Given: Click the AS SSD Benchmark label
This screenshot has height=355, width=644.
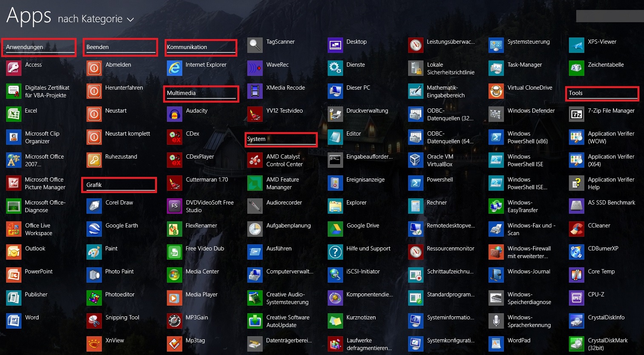Looking at the screenshot, I should (611, 202).
